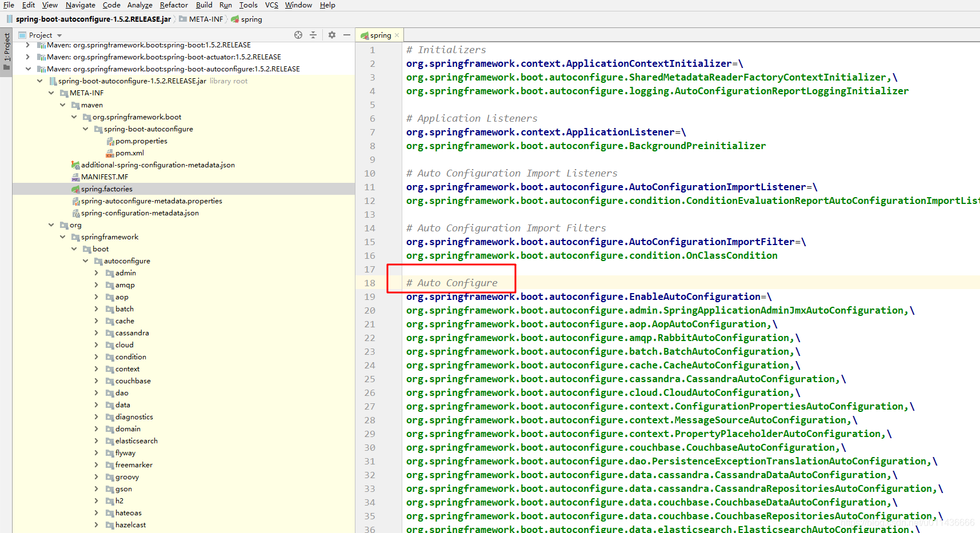980x533 pixels.
Task: Click the locate/scroll-from-source target icon
Action: (x=298, y=35)
